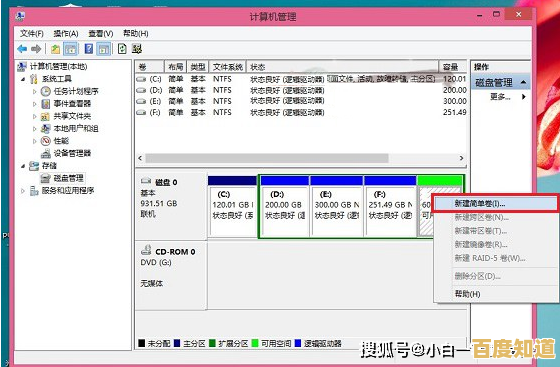The height and width of the screenshot is (367, 560).
Task: Click the 设备管理器 icon
Action: pos(46,154)
